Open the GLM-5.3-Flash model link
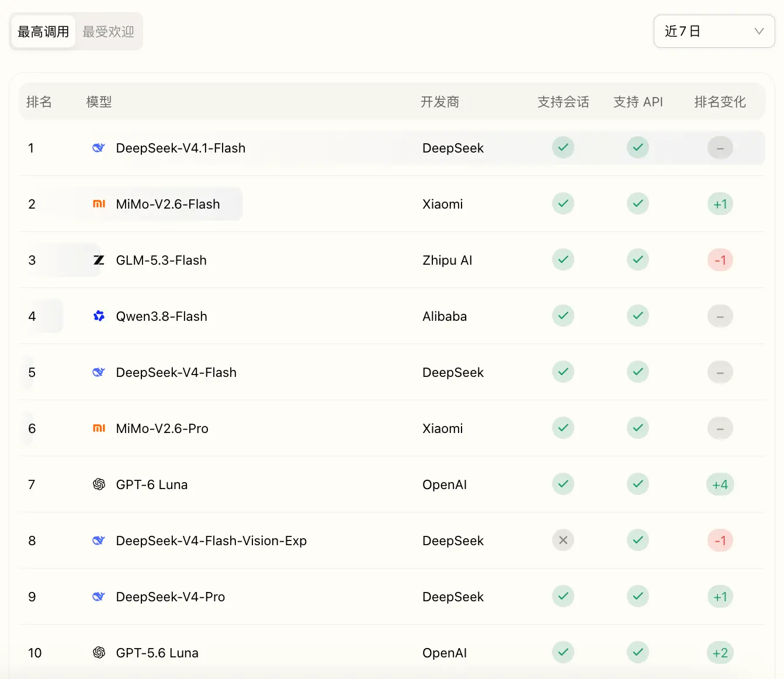The height and width of the screenshot is (679, 784). pos(161,260)
